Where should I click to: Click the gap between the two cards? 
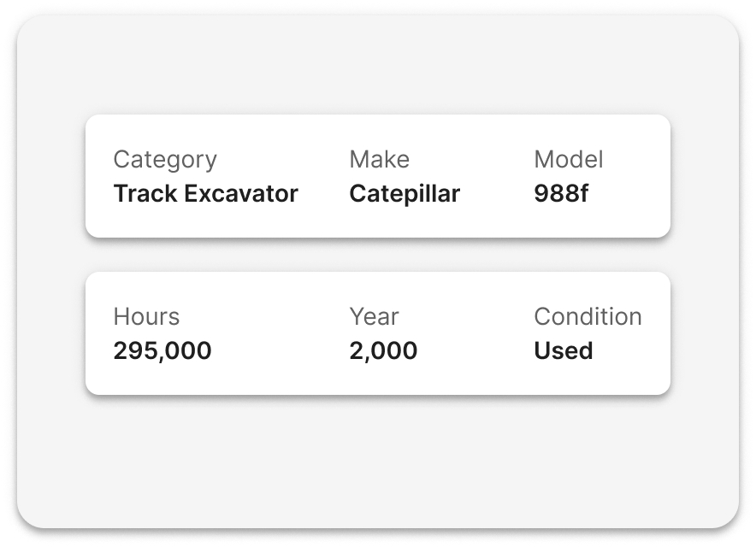(x=378, y=255)
